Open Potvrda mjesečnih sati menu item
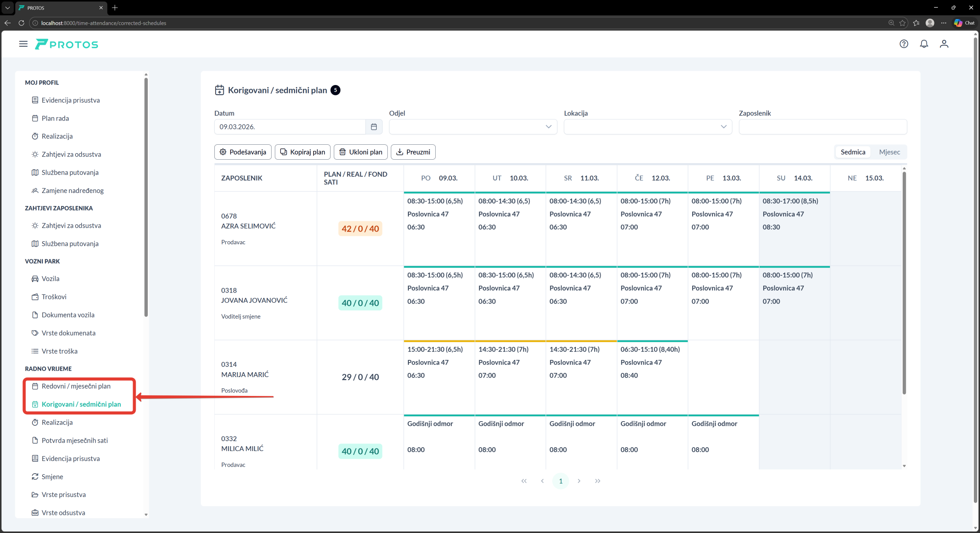980x533 pixels. click(75, 440)
